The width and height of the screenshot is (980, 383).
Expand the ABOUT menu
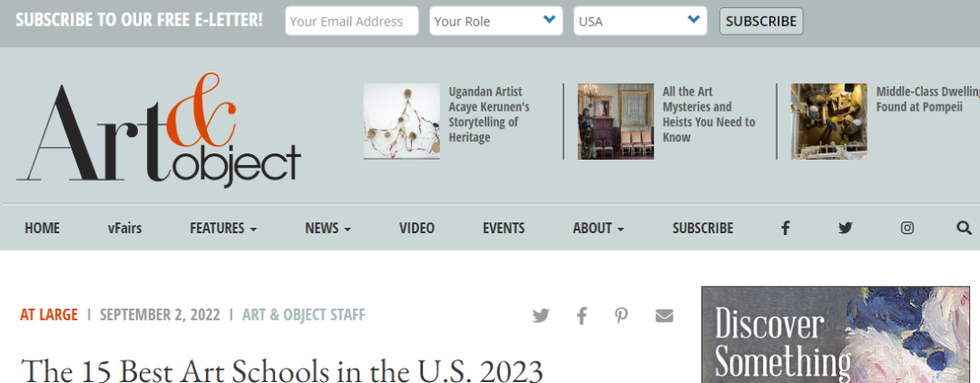click(x=598, y=228)
